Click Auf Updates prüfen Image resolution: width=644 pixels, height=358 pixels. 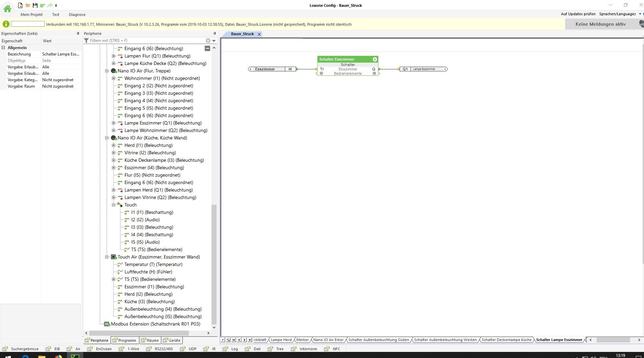point(578,14)
